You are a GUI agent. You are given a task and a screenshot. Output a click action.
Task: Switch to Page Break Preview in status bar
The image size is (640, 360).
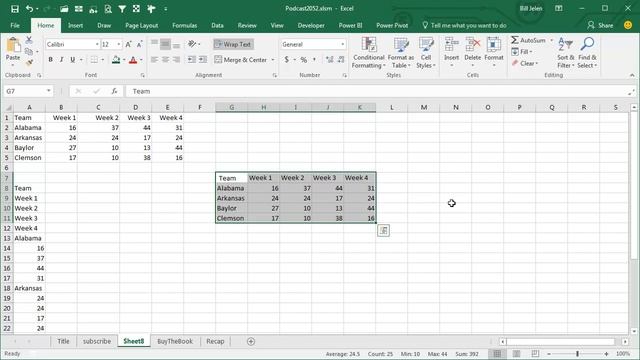[535, 353]
